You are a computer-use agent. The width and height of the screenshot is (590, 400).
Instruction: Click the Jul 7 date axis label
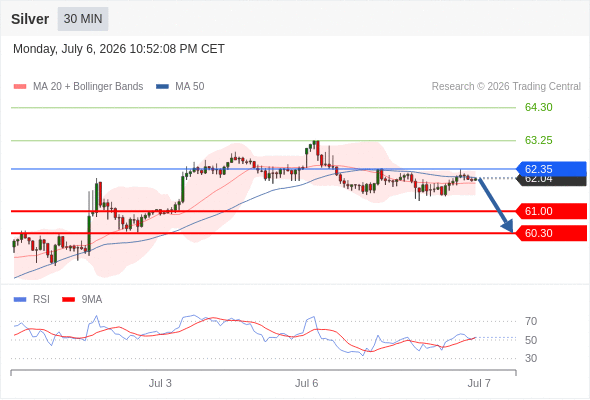pos(479,383)
